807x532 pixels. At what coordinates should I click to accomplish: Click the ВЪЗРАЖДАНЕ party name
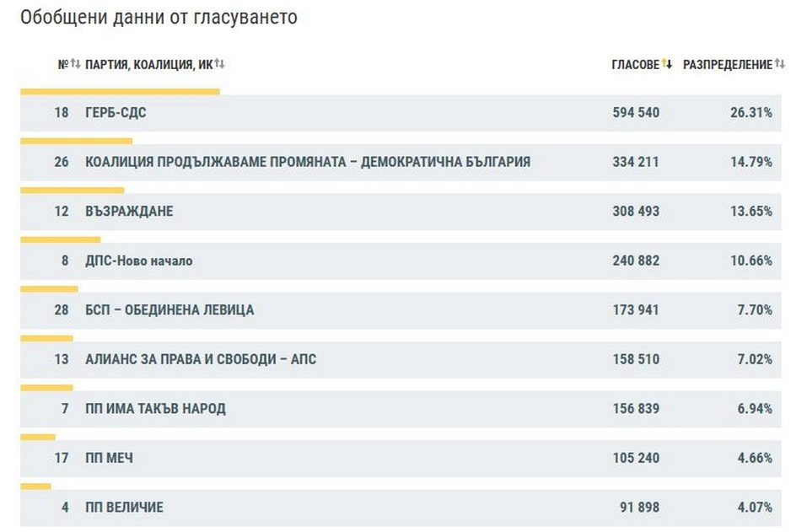click(x=129, y=212)
